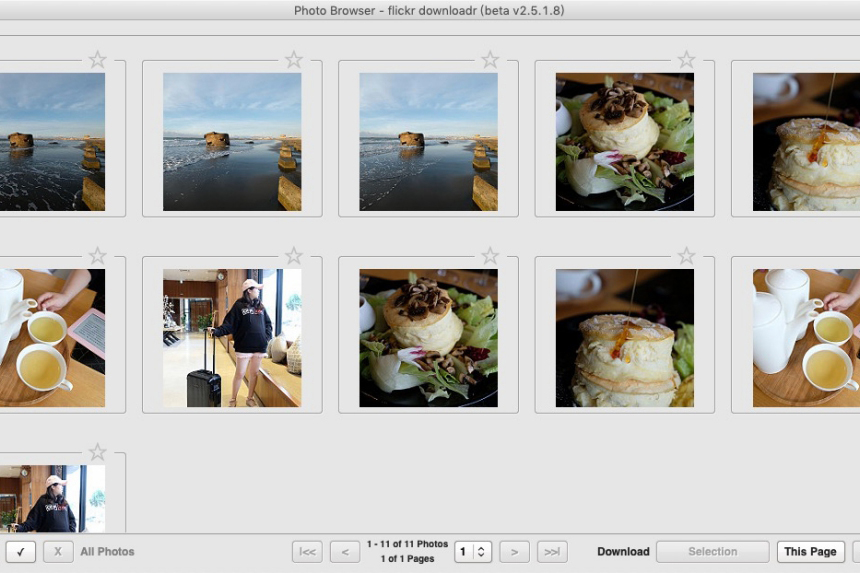Open the first-row honey pancake thumbnail cut off at right
Screen dimensions: 860x573
tap(806, 142)
